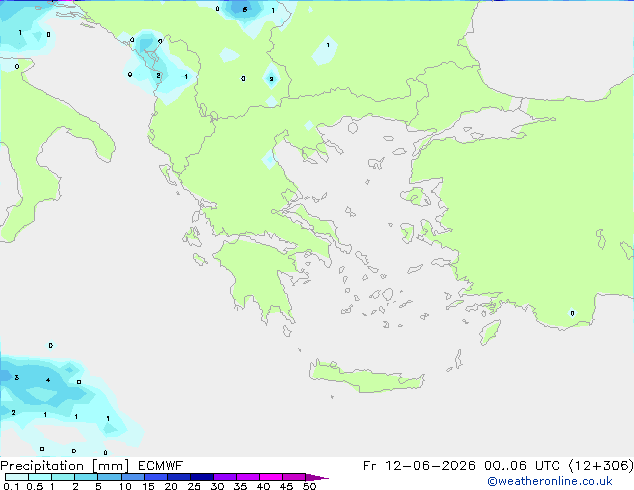Click the legend label "30"

coord(217,486)
